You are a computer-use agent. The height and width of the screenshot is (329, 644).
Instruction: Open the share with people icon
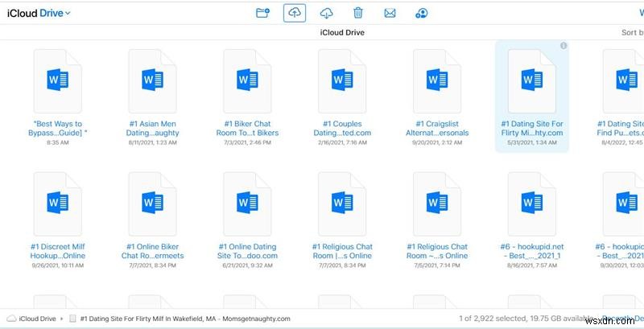click(x=421, y=13)
